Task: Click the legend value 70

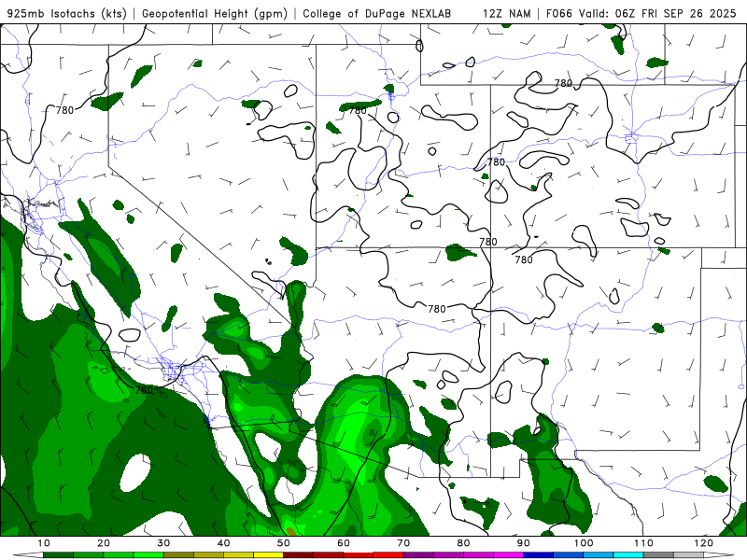Action: (403, 543)
